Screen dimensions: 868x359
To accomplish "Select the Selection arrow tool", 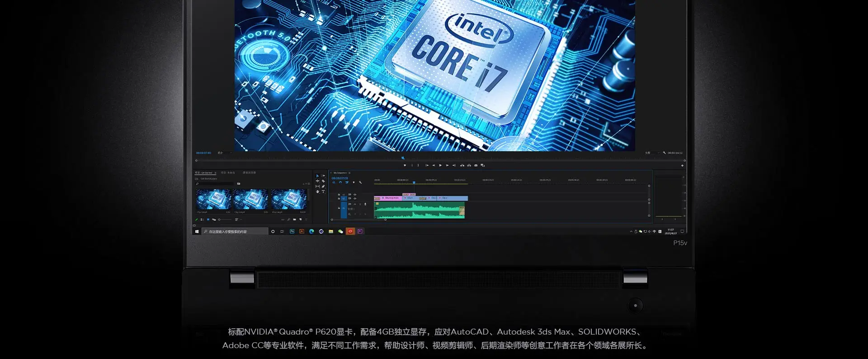I will click(317, 176).
